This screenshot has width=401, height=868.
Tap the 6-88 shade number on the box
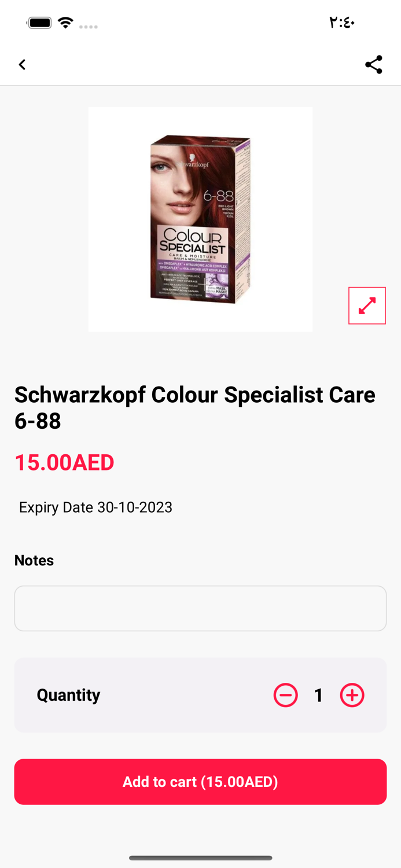click(x=218, y=196)
